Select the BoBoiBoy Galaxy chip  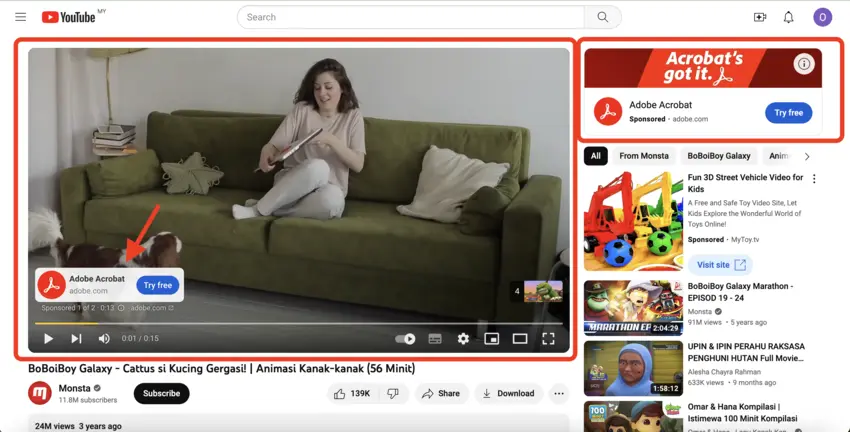pos(719,156)
